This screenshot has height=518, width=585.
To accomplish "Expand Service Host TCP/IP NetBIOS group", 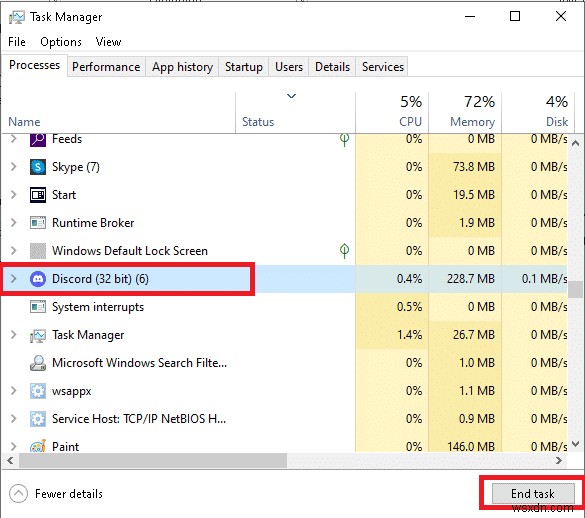I will click(14, 418).
